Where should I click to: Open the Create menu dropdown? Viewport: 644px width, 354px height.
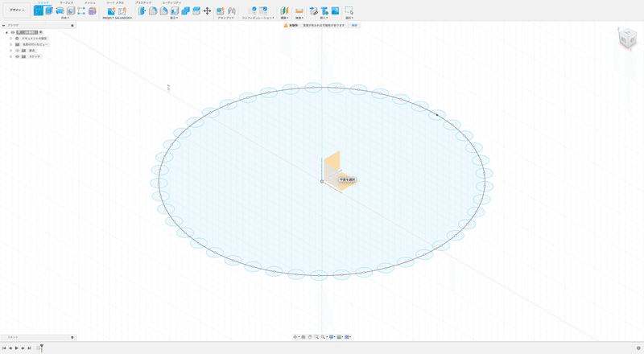coord(65,18)
